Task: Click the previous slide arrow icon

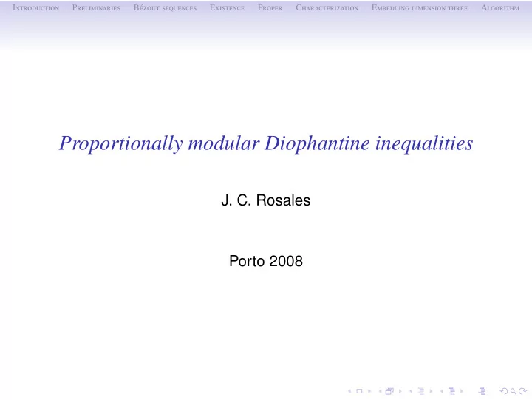Action: click(349, 391)
